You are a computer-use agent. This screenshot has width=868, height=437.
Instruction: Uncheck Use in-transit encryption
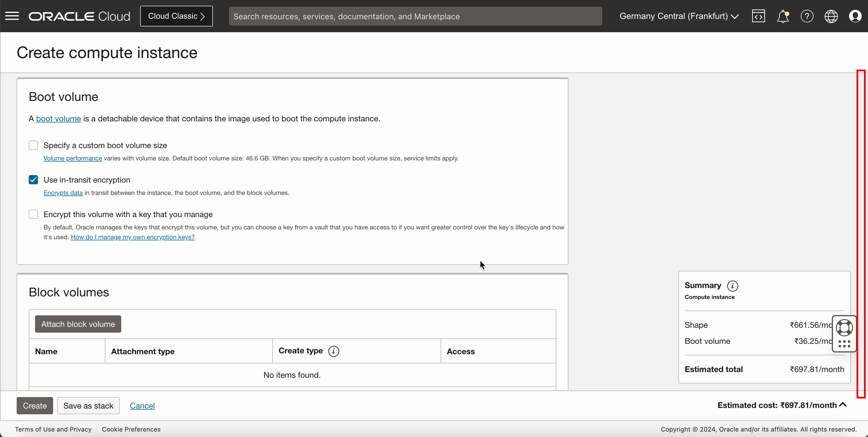click(33, 180)
